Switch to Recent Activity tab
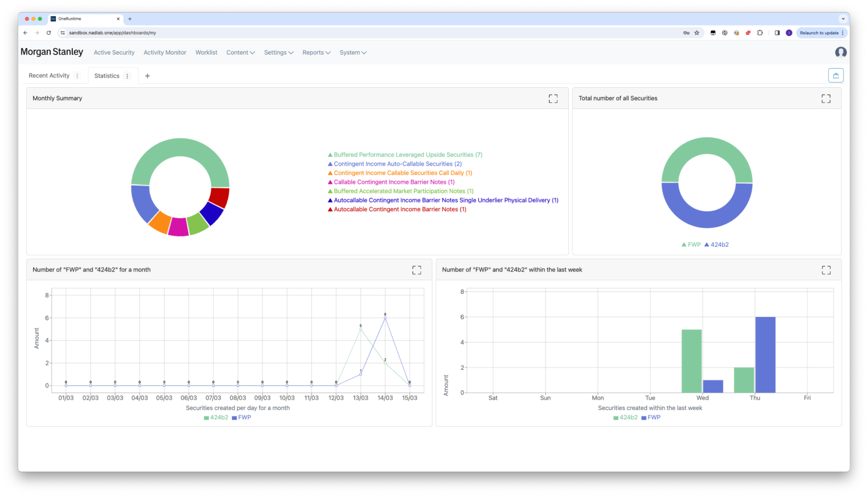This screenshot has width=868, height=496. click(49, 76)
